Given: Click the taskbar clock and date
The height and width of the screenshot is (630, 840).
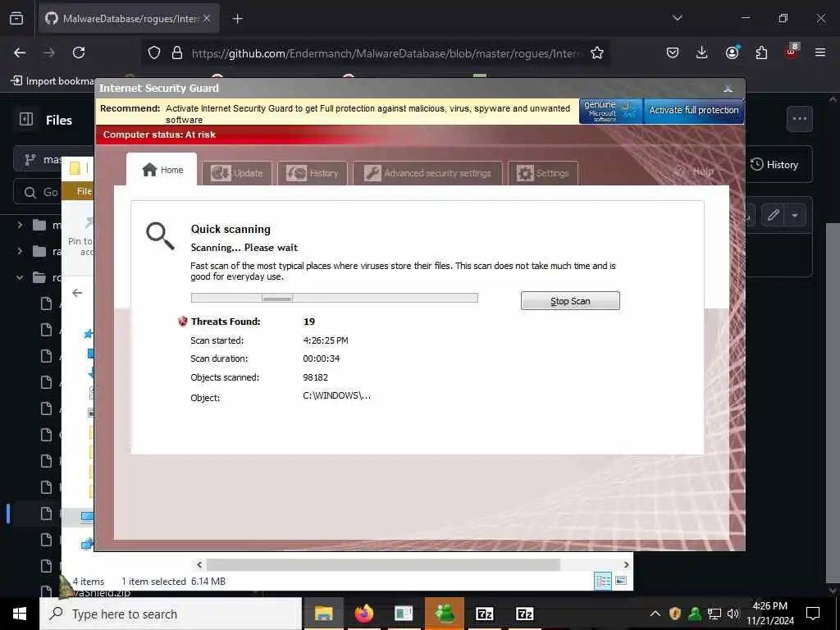Looking at the screenshot, I should pyautogui.click(x=770, y=614).
